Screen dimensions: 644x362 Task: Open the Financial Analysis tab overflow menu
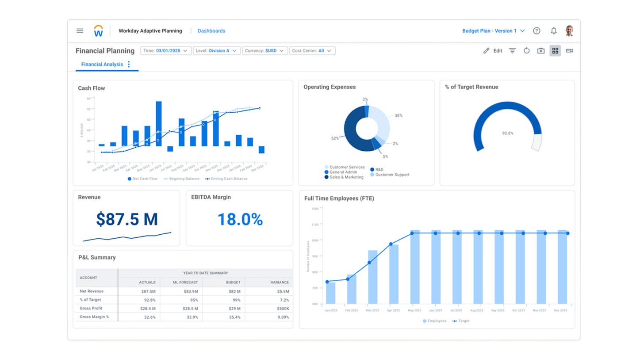click(x=129, y=64)
